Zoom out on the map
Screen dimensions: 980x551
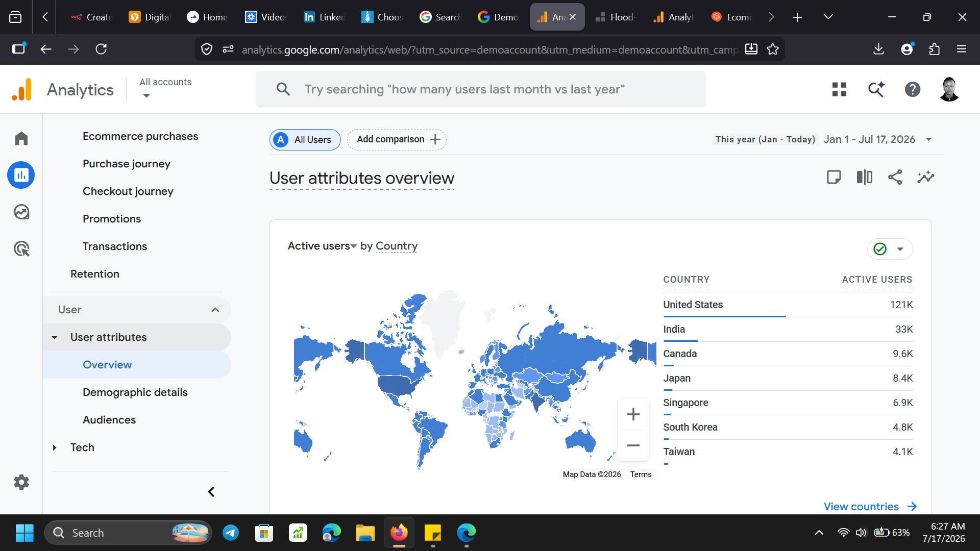633,445
